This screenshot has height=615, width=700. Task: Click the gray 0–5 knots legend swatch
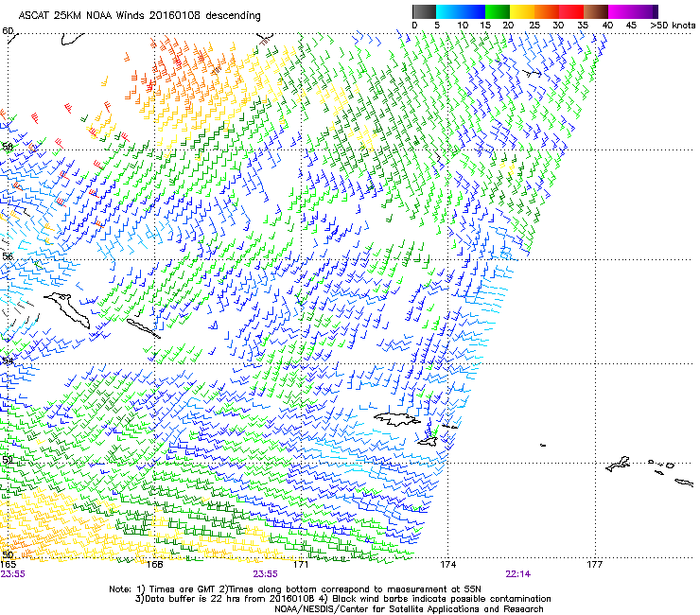pyautogui.click(x=424, y=11)
